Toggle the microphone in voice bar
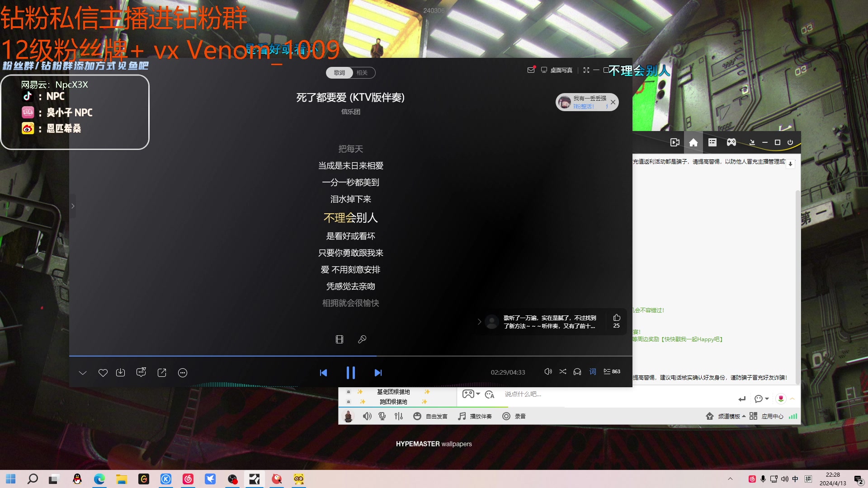The height and width of the screenshot is (488, 868). click(x=382, y=416)
